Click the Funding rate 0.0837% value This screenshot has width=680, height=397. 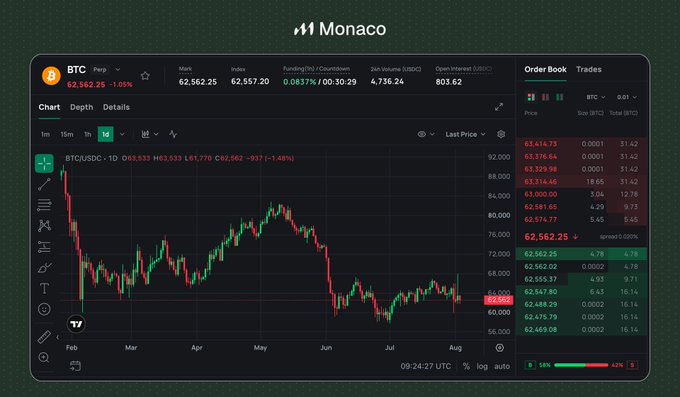click(299, 82)
